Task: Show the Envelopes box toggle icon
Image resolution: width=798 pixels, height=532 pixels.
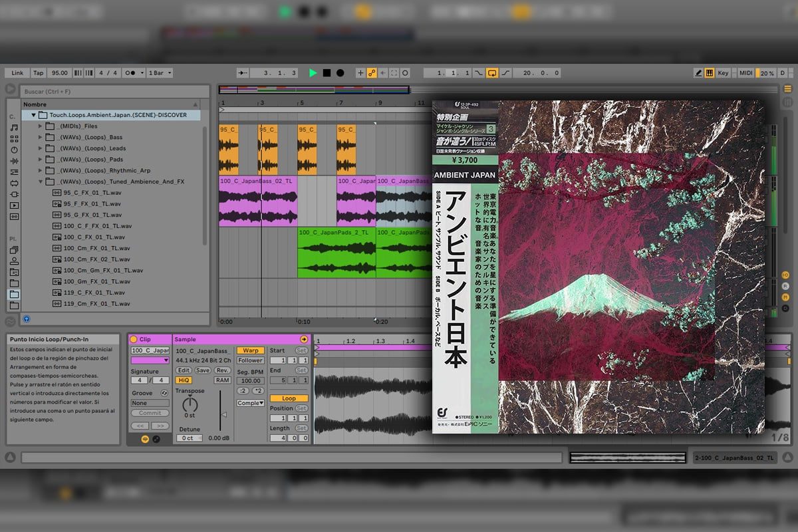Action: click(156, 439)
